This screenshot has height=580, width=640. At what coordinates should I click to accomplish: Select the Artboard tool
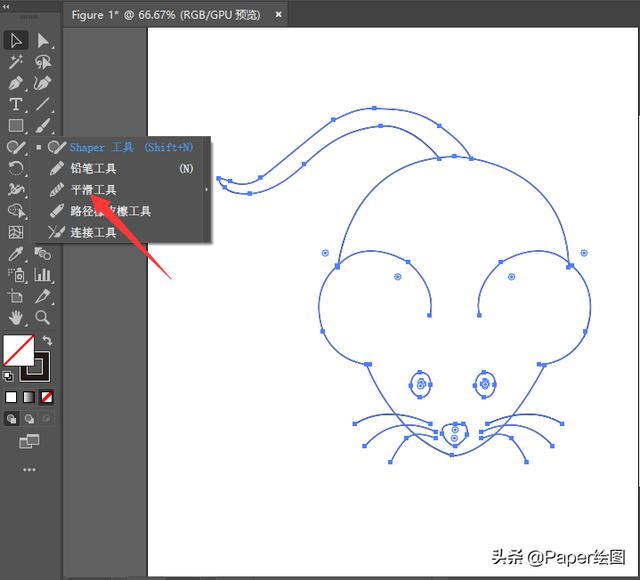[x=16, y=296]
